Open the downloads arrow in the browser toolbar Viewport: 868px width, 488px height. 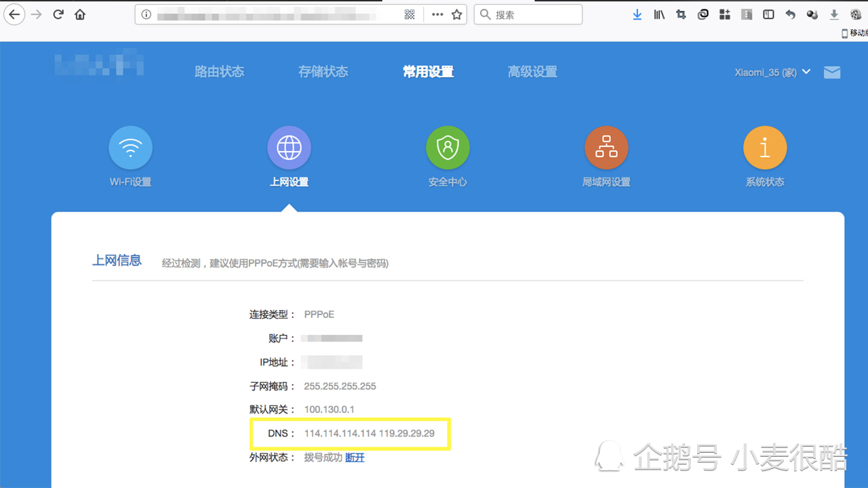coord(636,14)
